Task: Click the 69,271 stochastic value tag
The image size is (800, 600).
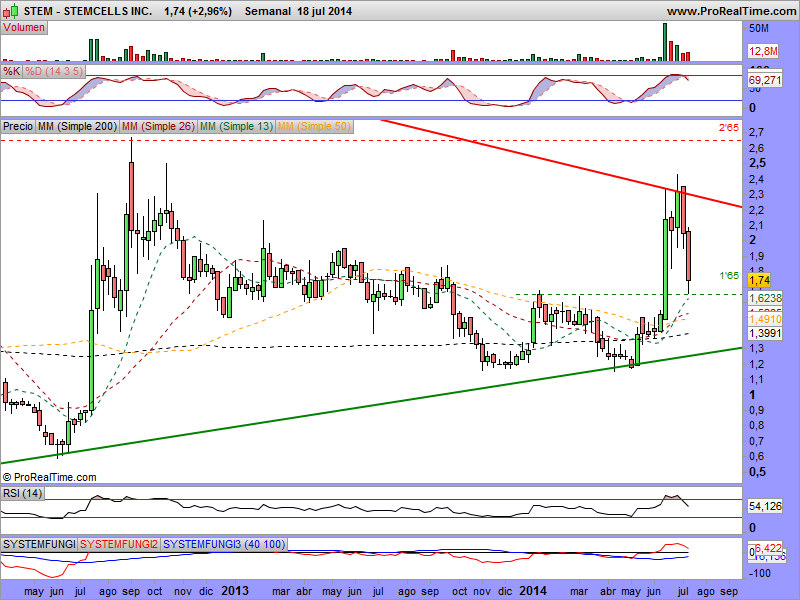Action: point(765,80)
